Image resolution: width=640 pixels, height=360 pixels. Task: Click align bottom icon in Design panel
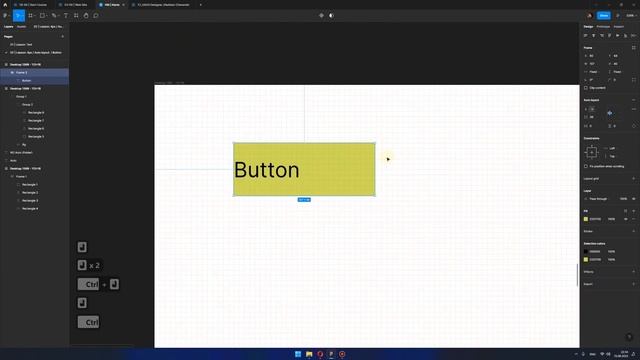625,36
